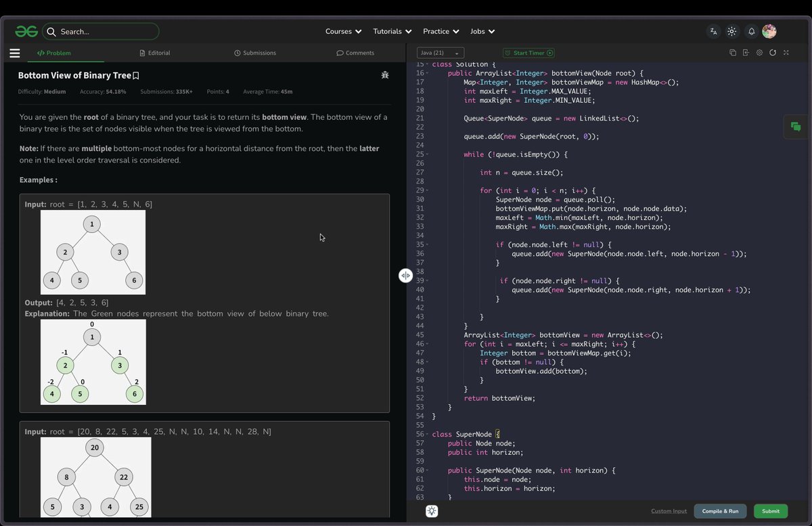Open editor settings gear icon

[x=759, y=53]
